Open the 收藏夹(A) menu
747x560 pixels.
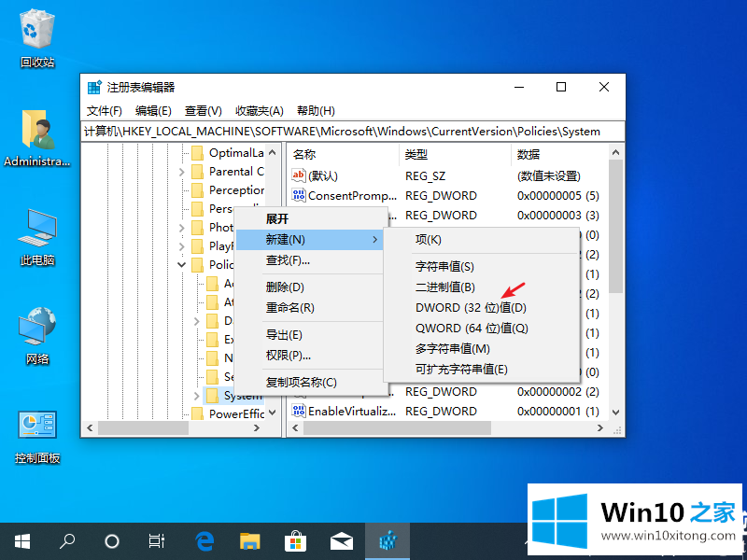coord(260,111)
